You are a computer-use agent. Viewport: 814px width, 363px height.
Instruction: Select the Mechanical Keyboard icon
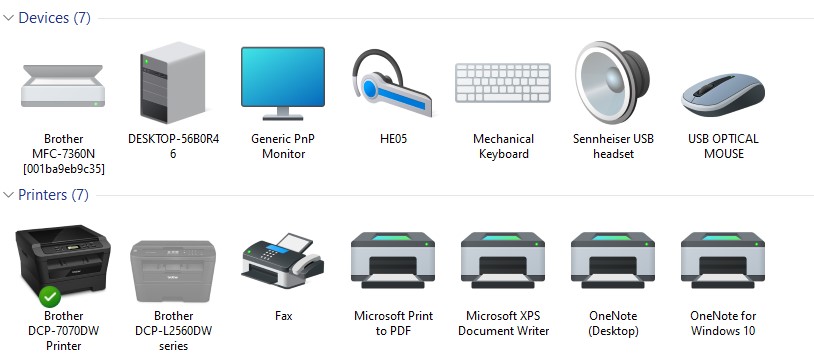pos(503,83)
